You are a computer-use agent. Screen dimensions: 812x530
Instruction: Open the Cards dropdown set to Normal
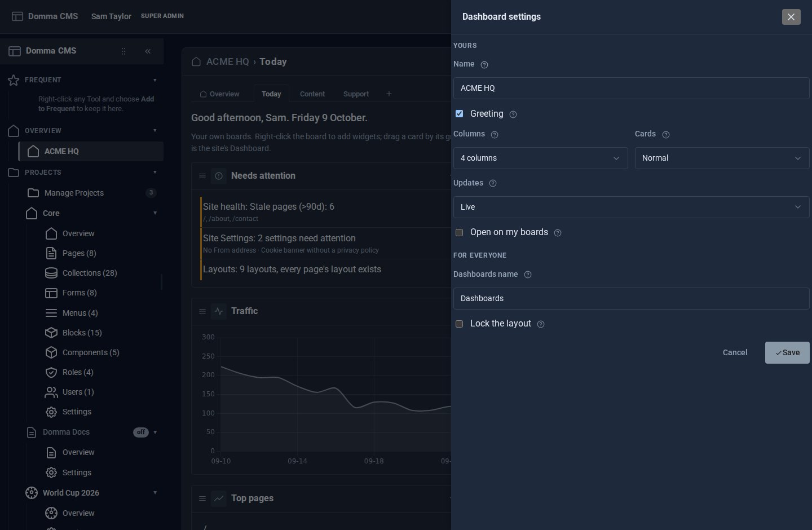[x=722, y=158]
